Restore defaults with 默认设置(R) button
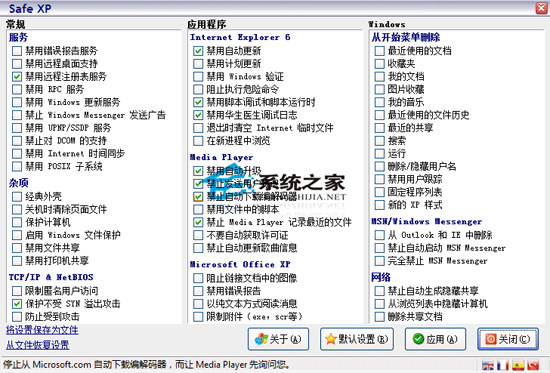The image size is (550, 373). pos(357,339)
